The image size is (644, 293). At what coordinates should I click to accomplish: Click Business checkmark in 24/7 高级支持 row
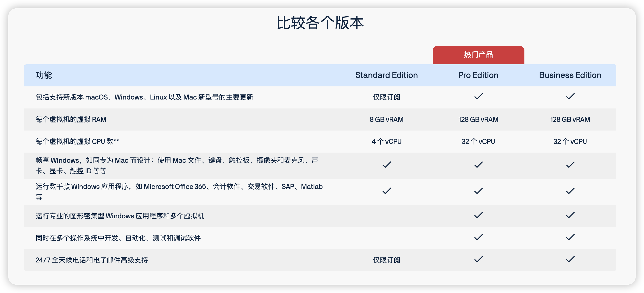570,259
